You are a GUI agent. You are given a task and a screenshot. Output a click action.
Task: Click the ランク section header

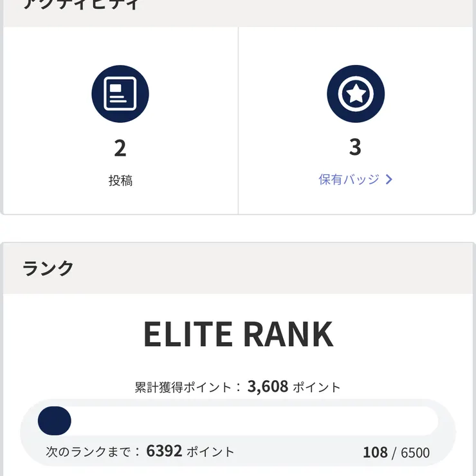tap(48, 268)
